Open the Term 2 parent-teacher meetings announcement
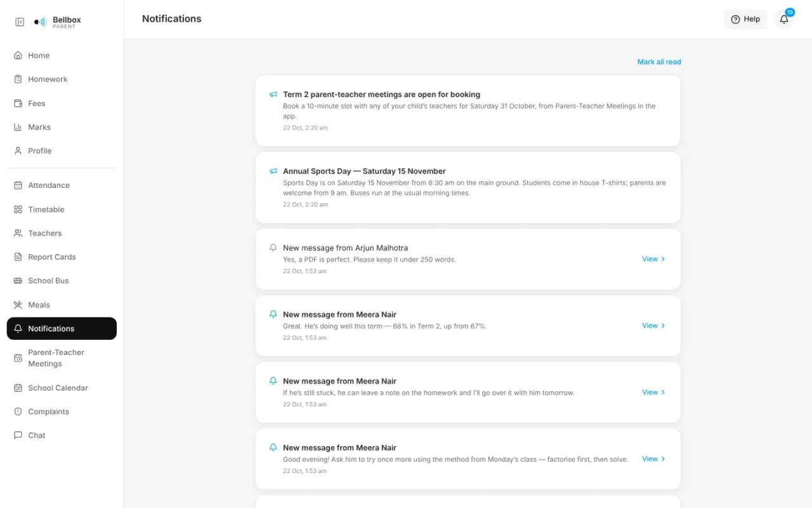 468,111
